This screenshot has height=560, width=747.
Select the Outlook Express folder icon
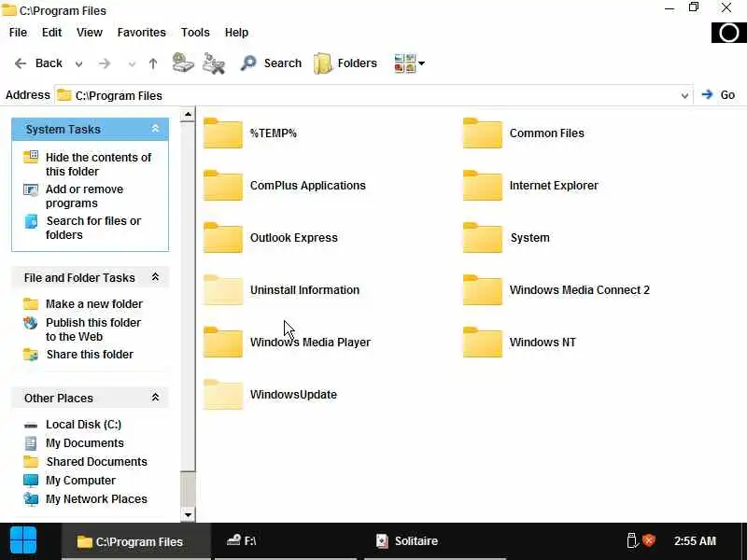pyautogui.click(x=223, y=238)
